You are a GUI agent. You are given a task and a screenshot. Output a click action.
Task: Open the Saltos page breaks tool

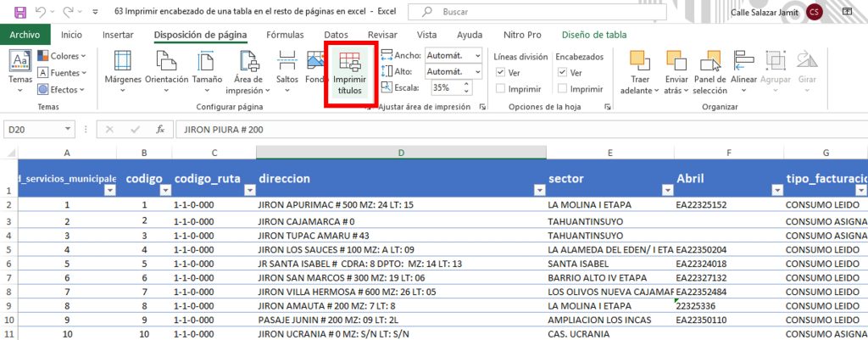point(287,72)
